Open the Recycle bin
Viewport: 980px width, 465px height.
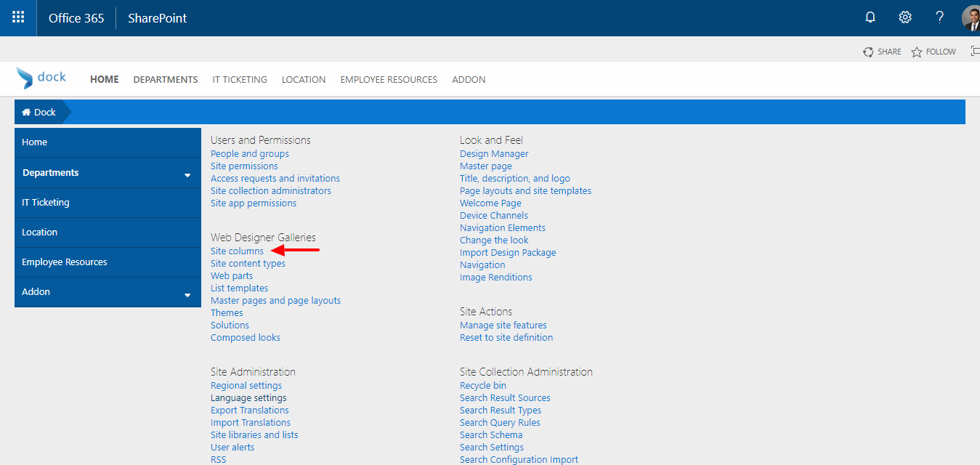[482, 385]
